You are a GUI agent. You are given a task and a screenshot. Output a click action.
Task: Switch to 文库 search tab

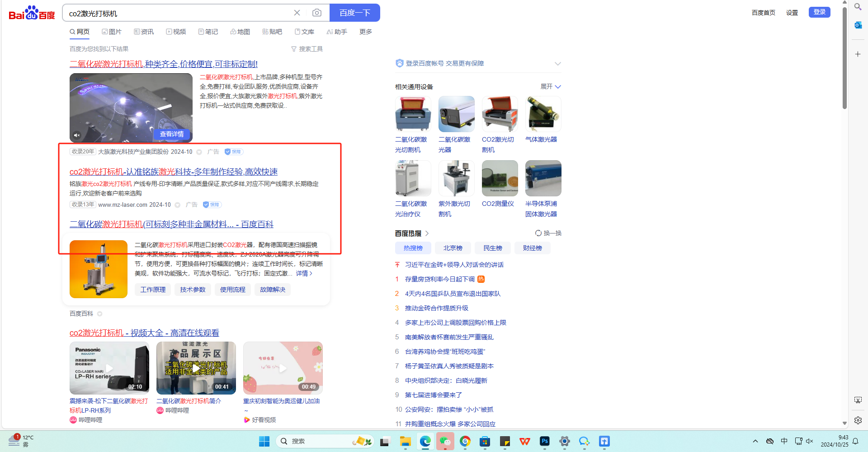pyautogui.click(x=304, y=32)
